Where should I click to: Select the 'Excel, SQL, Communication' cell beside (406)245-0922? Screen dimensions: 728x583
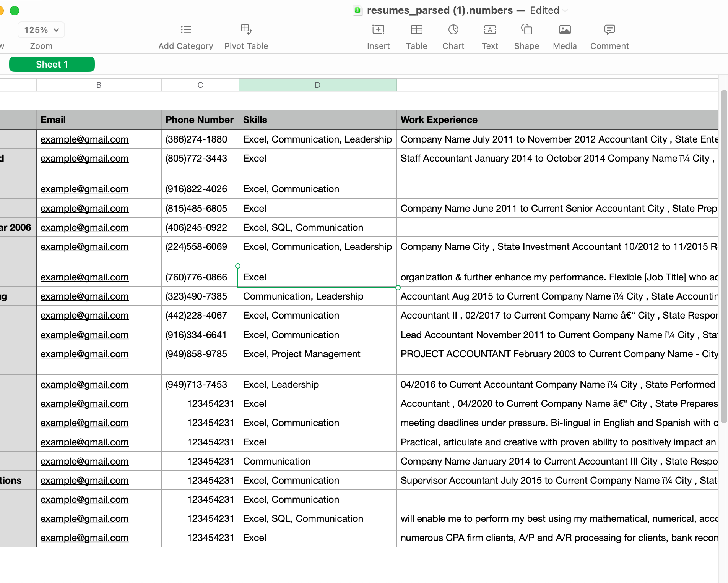point(318,227)
